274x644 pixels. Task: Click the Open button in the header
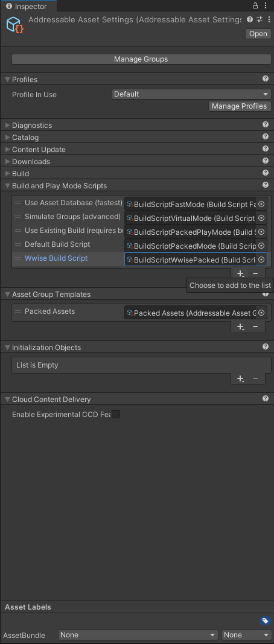click(258, 34)
